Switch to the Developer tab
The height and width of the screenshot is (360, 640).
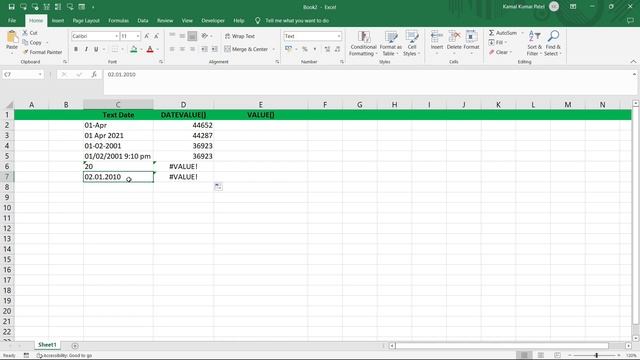tap(213, 20)
